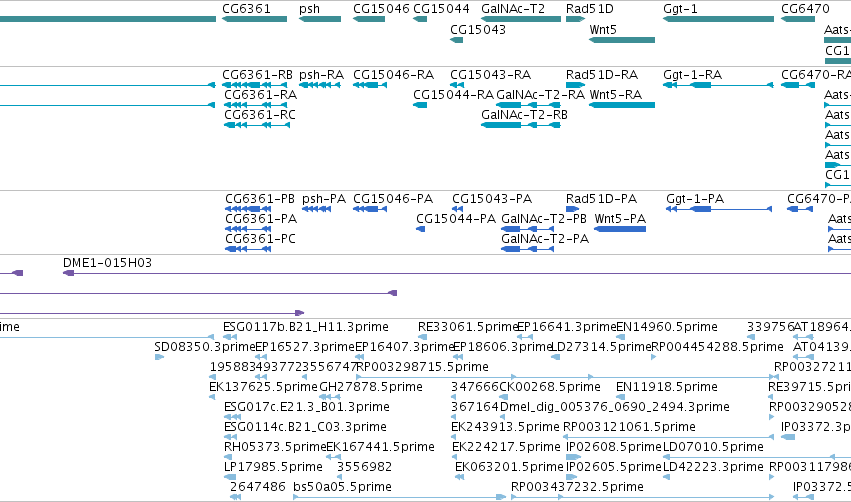851x502 pixels.
Task: Click the CG15044-PA CDS label
Action: [x=456, y=219]
